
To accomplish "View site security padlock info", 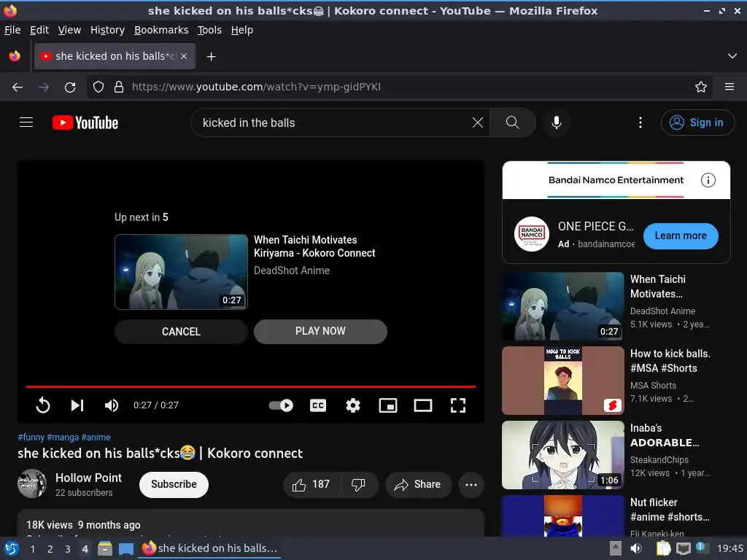I will (119, 87).
